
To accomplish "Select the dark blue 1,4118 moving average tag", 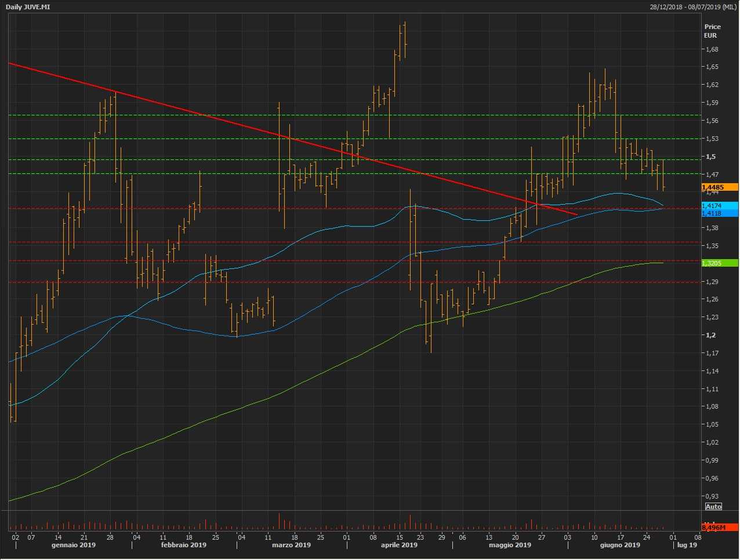I will pyautogui.click(x=719, y=213).
